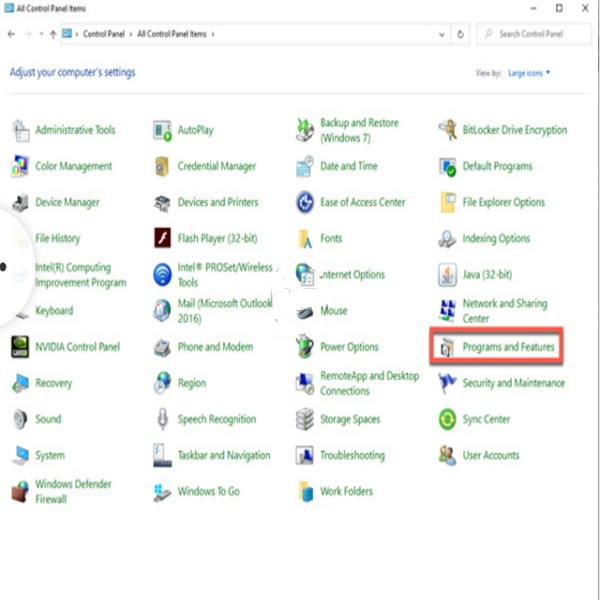Screen dimensions: 600x600
Task: Open the recent locations dropdown arrow
Action: coord(41,34)
